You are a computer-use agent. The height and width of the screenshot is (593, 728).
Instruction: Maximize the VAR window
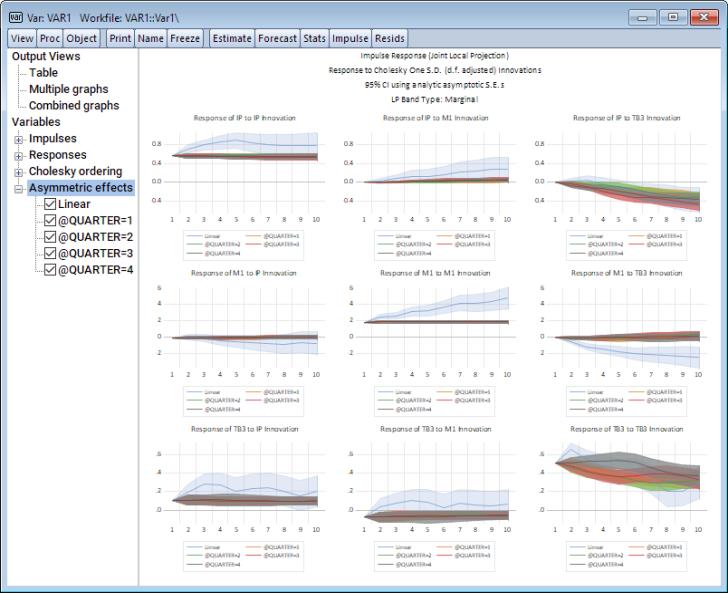pos(672,16)
